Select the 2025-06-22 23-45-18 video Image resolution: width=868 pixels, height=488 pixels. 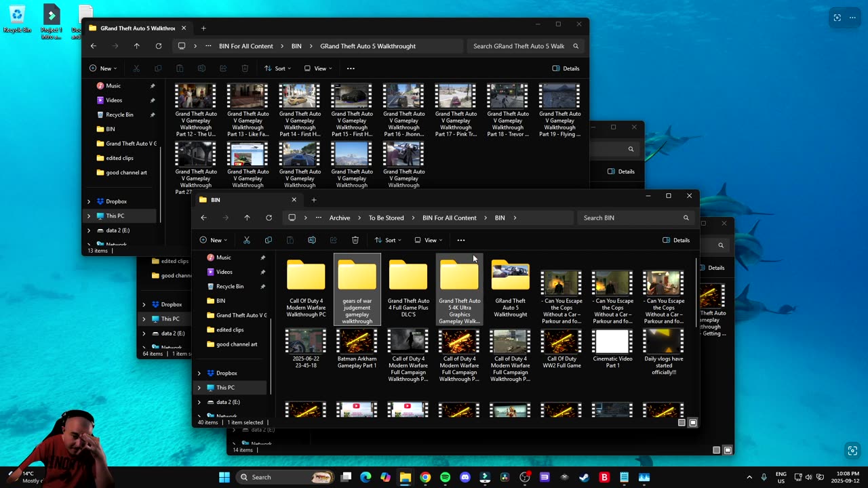[306, 349]
